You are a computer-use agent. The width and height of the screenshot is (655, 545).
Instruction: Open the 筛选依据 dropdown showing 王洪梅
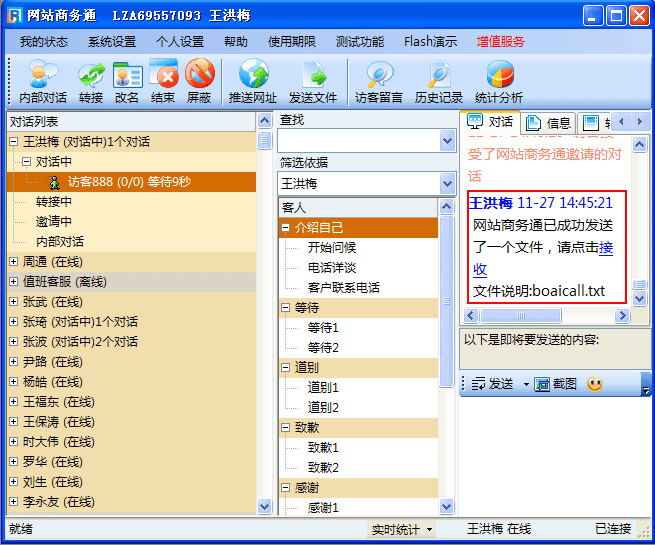click(447, 184)
